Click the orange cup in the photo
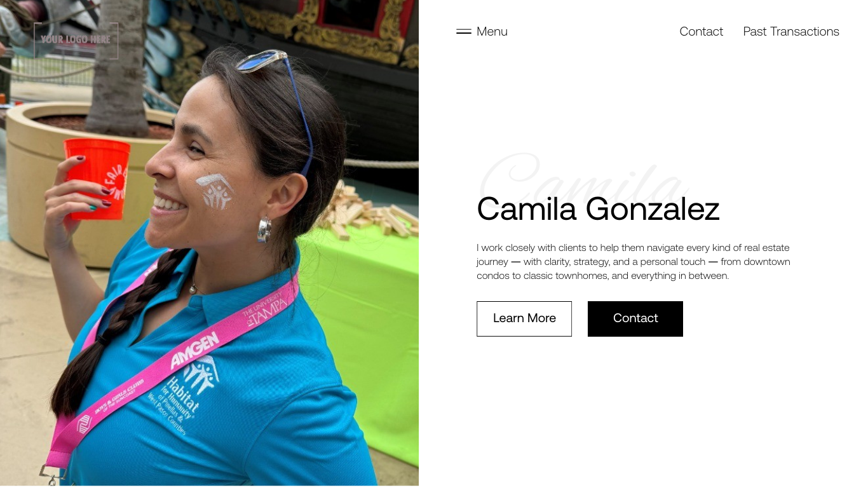Viewport: 868px width, 488px height. [98, 179]
